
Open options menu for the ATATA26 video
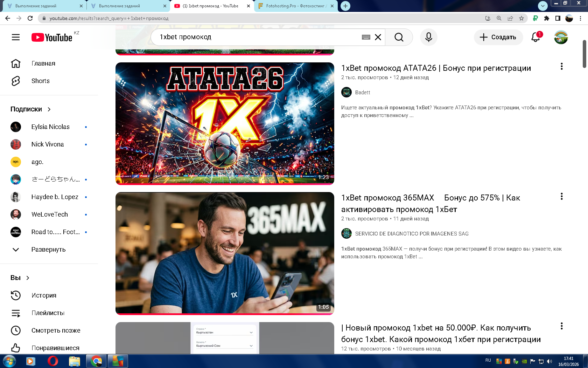[x=561, y=67]
